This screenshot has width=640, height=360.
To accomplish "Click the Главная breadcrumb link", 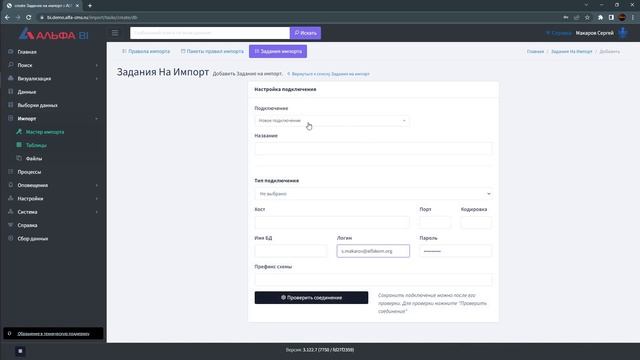I will click(535, 51).
